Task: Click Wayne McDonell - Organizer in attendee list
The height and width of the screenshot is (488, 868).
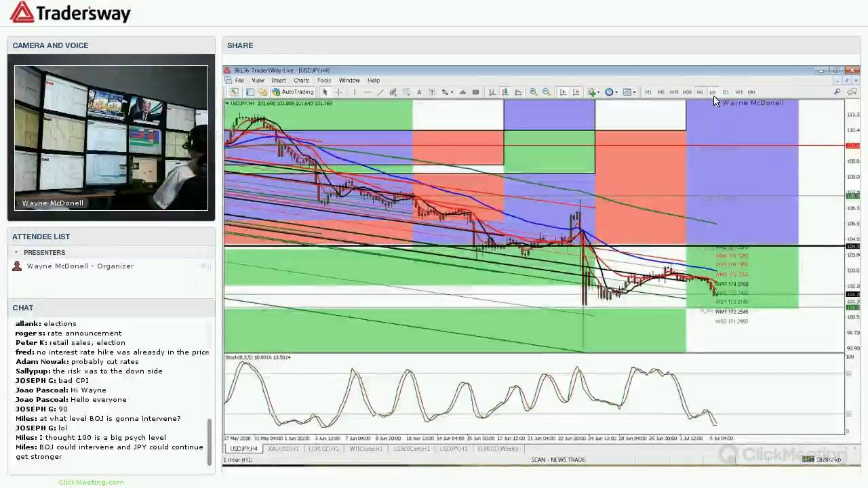Action: [x=80, y=266]
